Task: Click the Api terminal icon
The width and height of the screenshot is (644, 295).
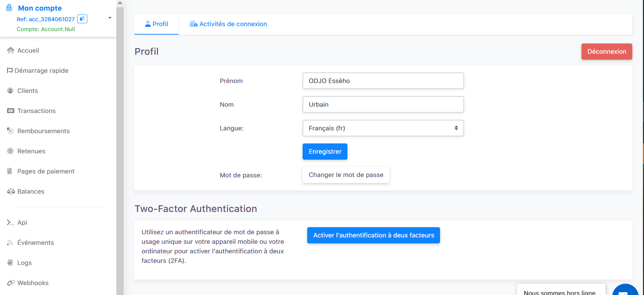Action: tap(11, 222)
